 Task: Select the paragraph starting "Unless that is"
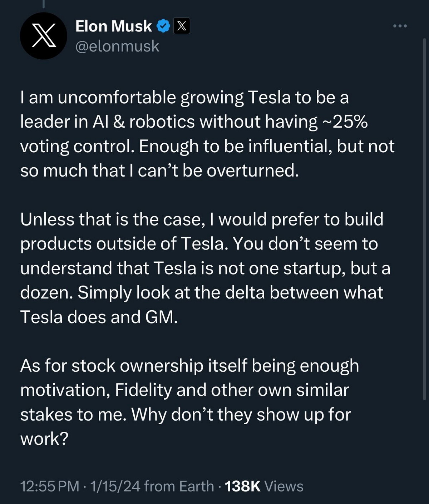[205, 268]
